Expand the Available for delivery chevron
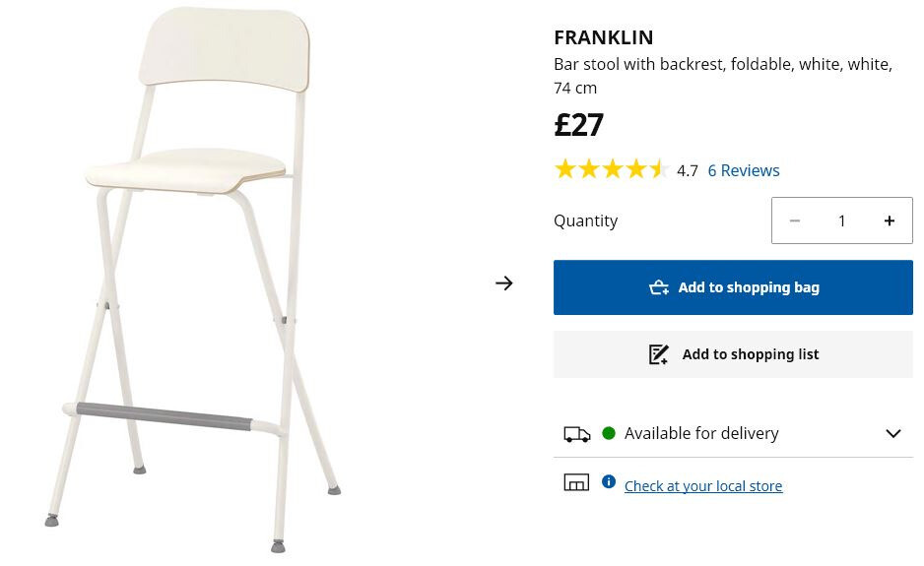This screenshot has height=566, width=924. 892,433
